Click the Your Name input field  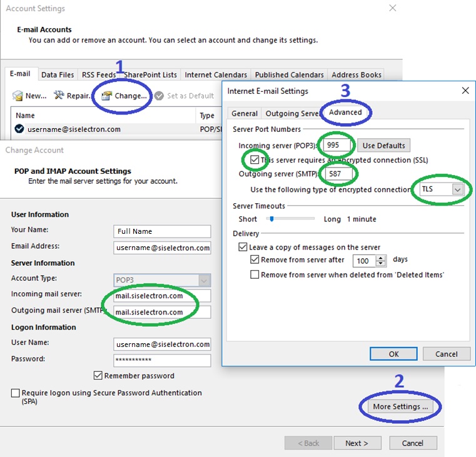pos(162,231)
